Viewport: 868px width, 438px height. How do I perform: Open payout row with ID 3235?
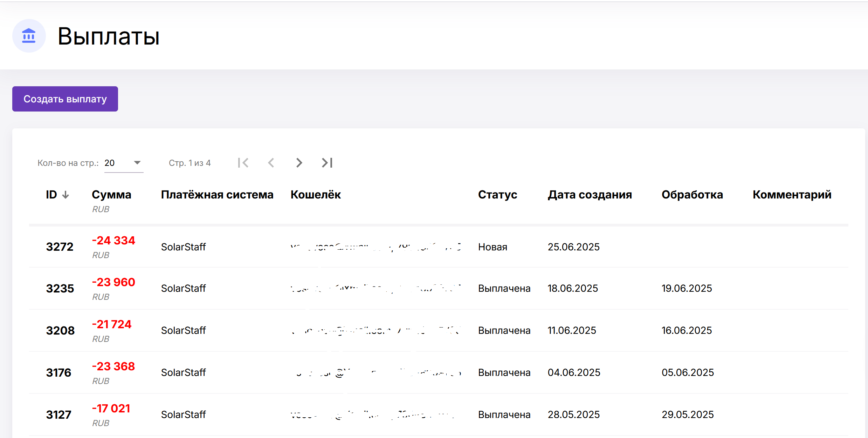pyautogui.click(x=60, y=289)
